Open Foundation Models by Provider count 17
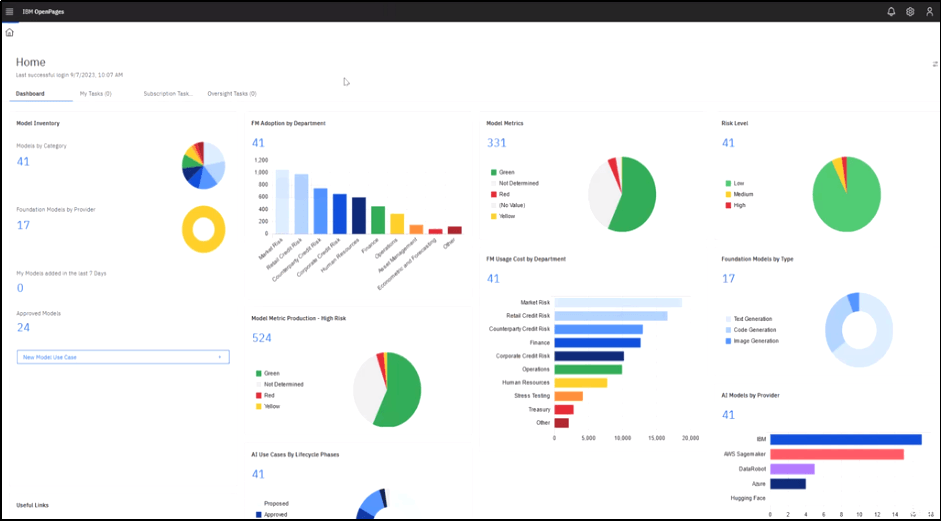941x521 pixels. pos(23,225)
